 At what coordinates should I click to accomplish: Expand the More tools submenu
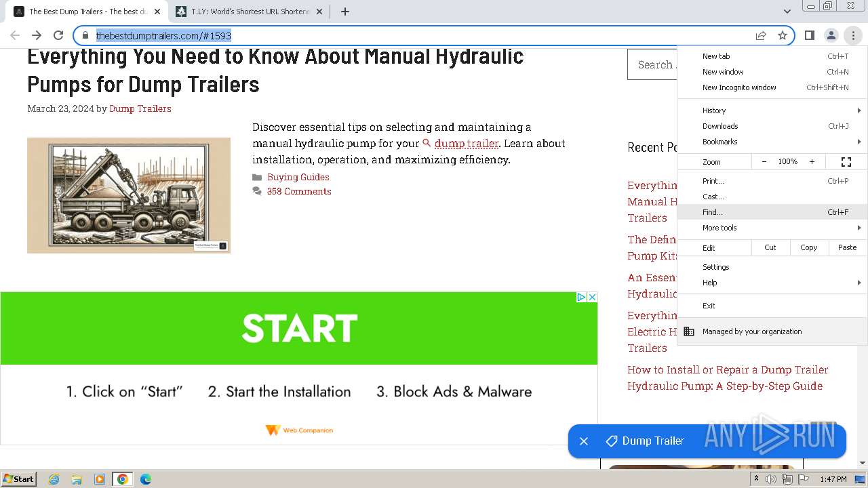[772, 228]
